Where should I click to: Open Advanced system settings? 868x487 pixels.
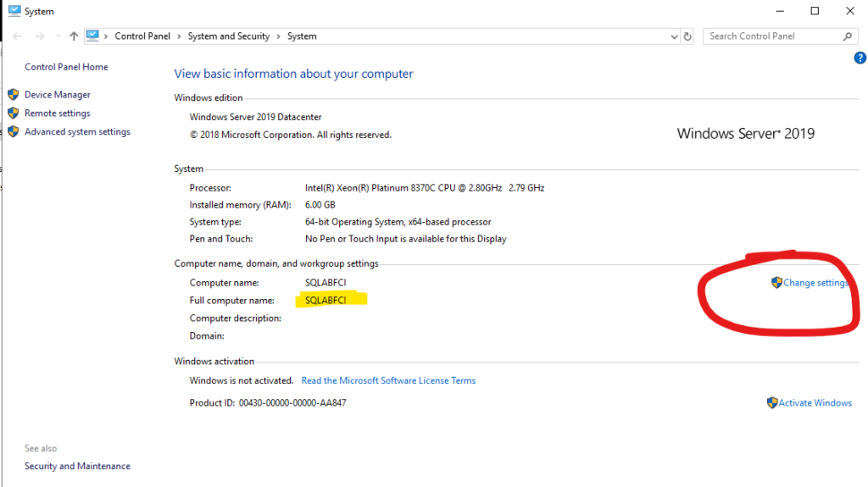[77, 132]
